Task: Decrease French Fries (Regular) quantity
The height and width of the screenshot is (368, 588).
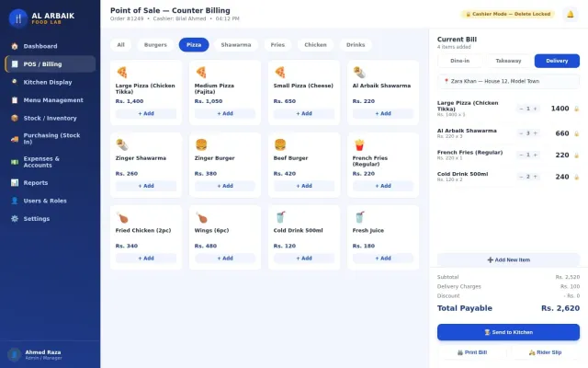Action: (x=521, y=155)
